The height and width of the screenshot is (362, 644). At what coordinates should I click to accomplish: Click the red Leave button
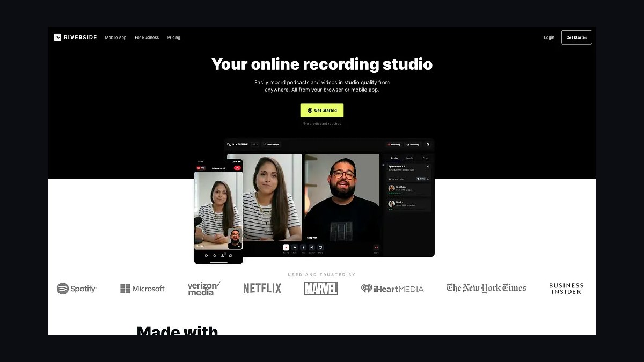point(376,248)
